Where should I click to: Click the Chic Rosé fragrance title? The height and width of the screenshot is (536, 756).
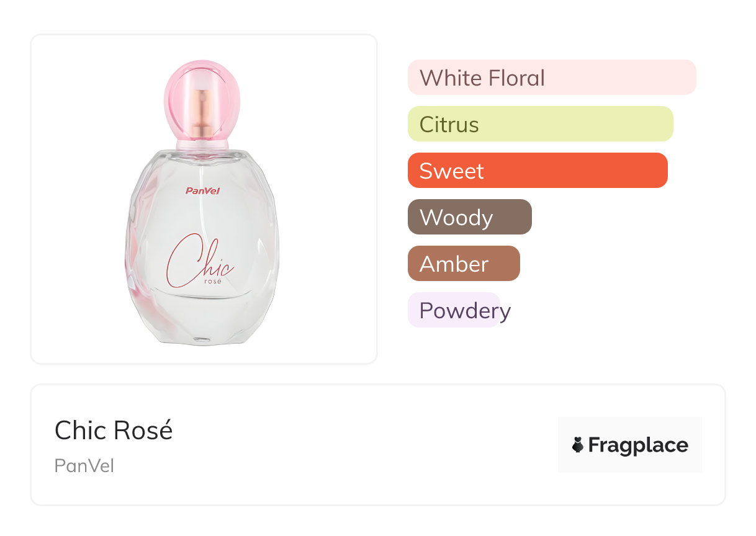tap(114, 430)
